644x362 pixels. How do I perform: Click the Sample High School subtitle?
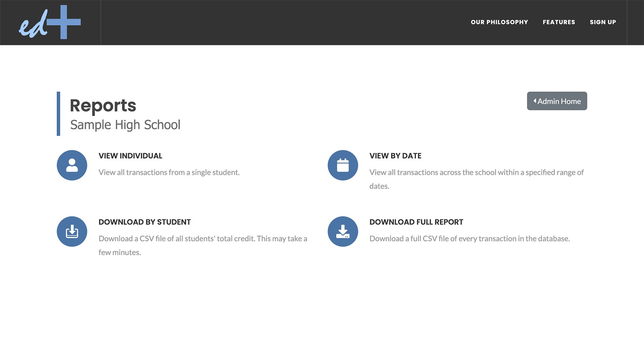(x=125, y=125)
